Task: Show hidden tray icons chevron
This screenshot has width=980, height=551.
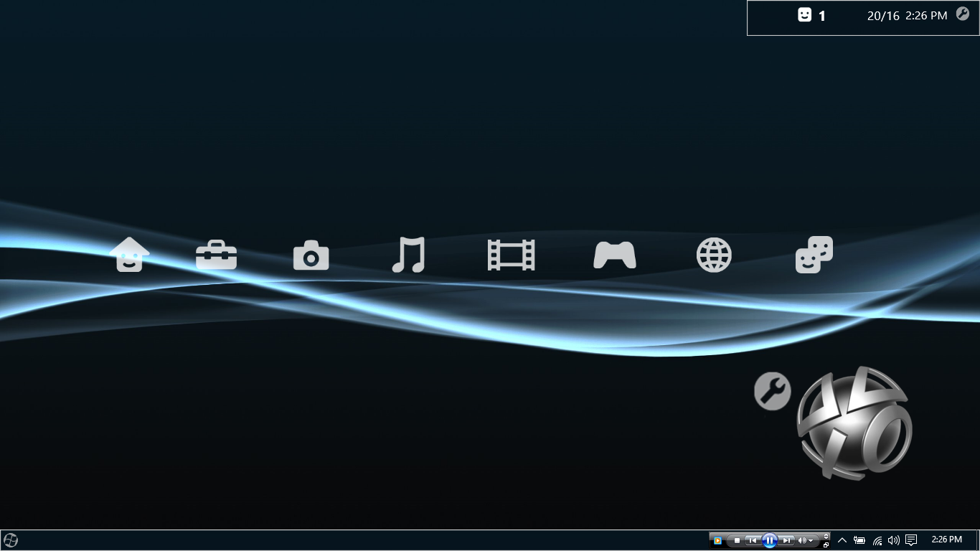Action: click(842, 540)
